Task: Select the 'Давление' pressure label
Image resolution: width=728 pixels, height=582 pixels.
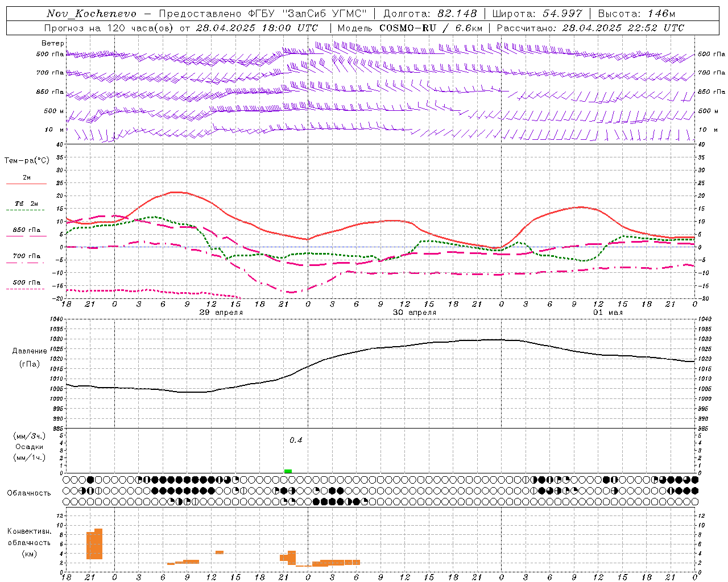Action: [30, 351]
